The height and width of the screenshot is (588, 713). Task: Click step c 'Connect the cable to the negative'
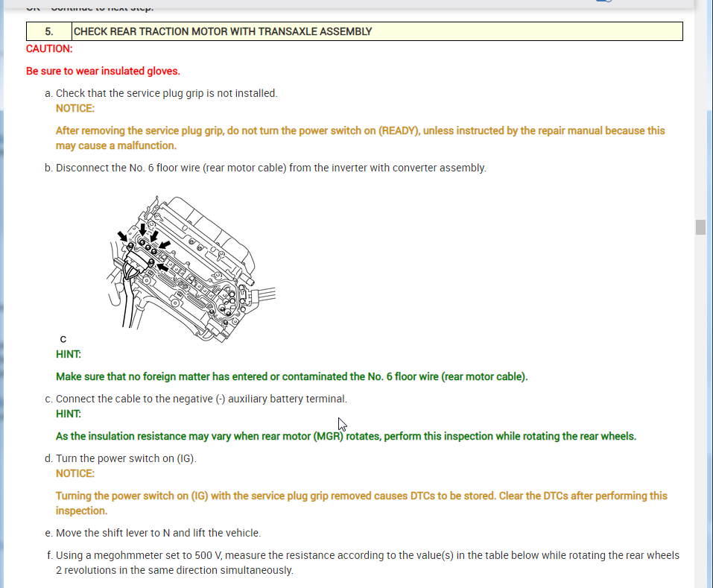coord(201,399)
